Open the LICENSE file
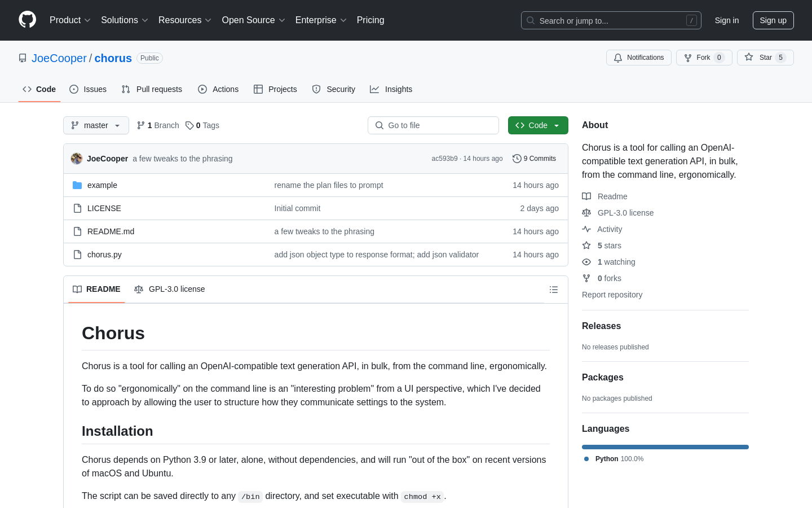812x508 pixels. pos(104,208)
